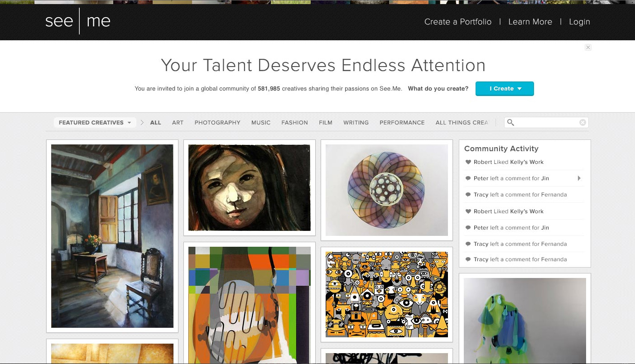The height and width of the screenshot is (364, 635).
Task: Open the room interior painting thumbnail
Action: click(112, 236)
